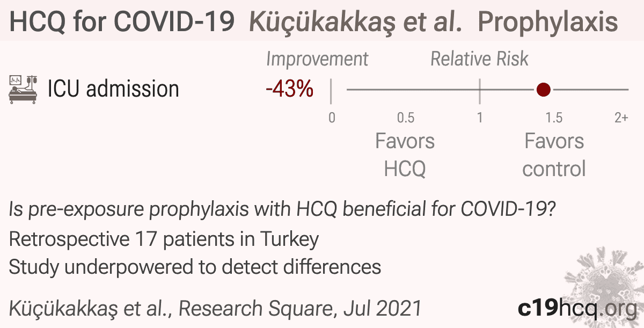Click the -43% improvement value
Viewport: 644px width, 328px height.
tap(289, 89)
